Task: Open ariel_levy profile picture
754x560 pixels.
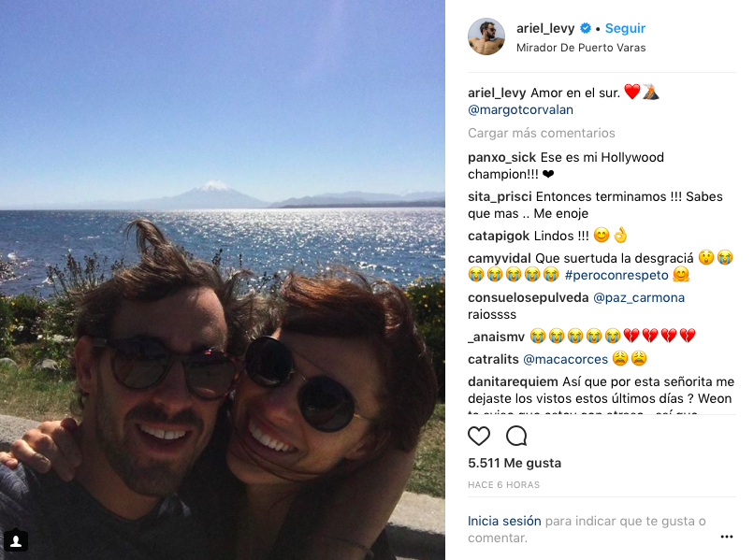Action: (486, 36)
